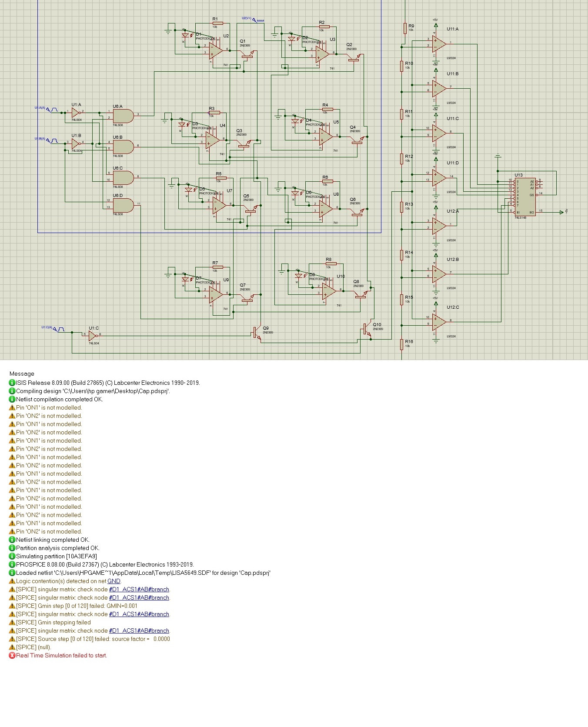Select the U1:A inverter gate symbol
The height and width of the screenshot is (727, 588).
pyautogui.click(x=76, y=113)
